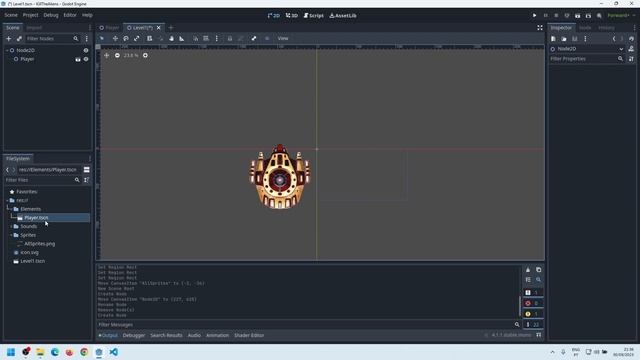
Task: Toggle visibility of Player node
Action: click(86, 59)
